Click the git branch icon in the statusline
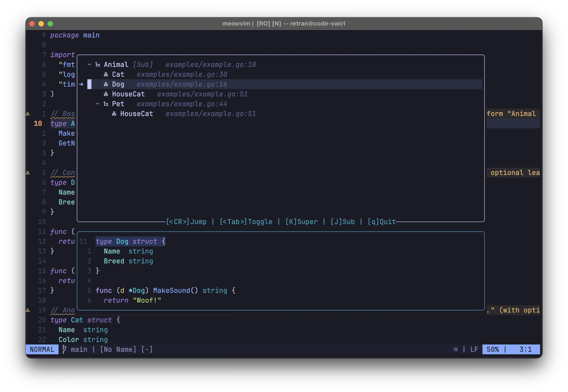This screenshot has height=392, width=568. pyautogui.click(x=64, y=349)
